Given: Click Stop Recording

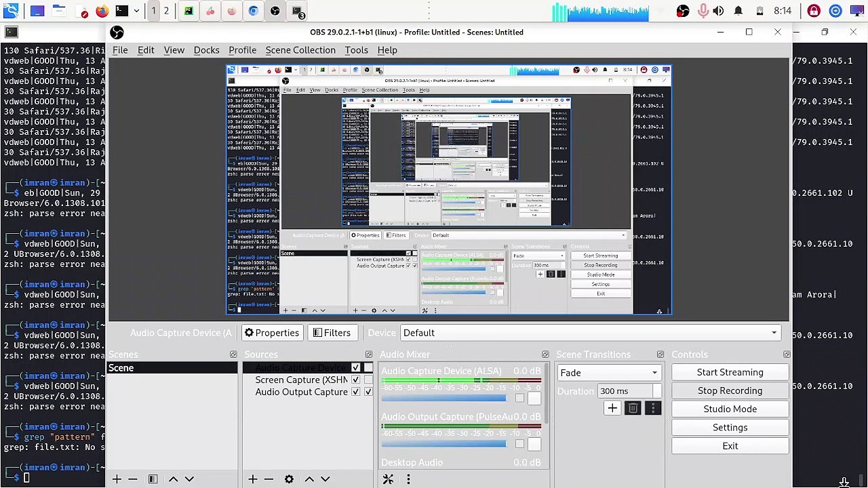Looking at the screenshot, I should 730,390.
